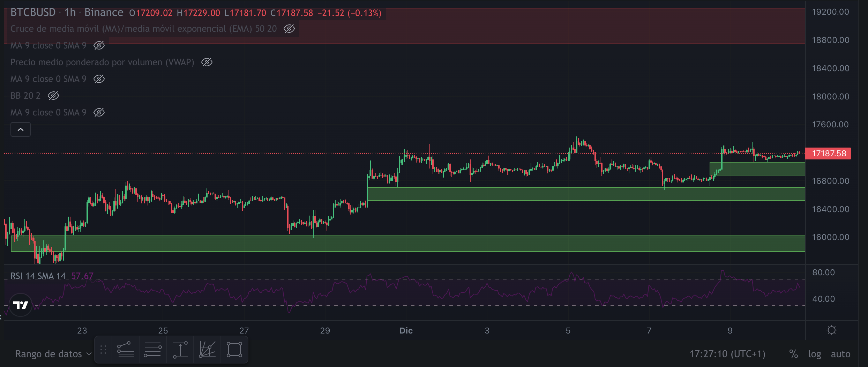868x367 pixels.
Task: Select the Fibonacci retracement drawing tool
Action: (x=125, y=350)
